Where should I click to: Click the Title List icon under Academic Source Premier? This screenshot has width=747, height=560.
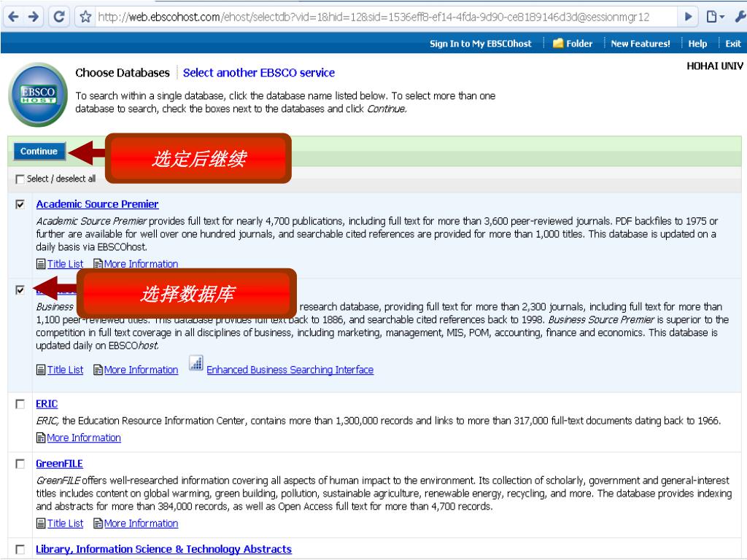coord(41,264)
